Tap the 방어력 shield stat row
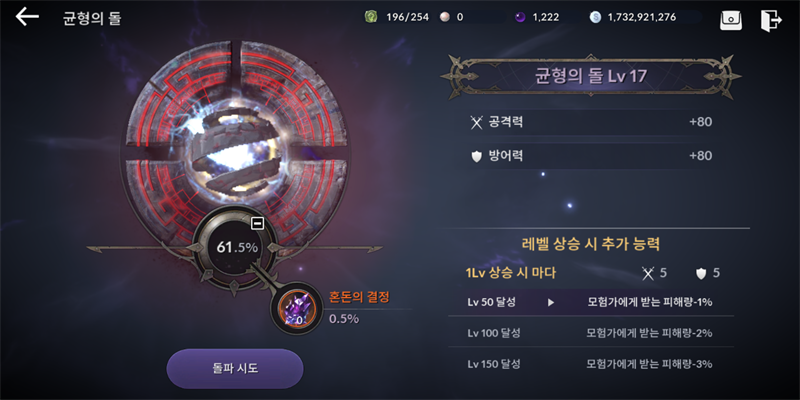The image size is (800, 400). (591, 156)
